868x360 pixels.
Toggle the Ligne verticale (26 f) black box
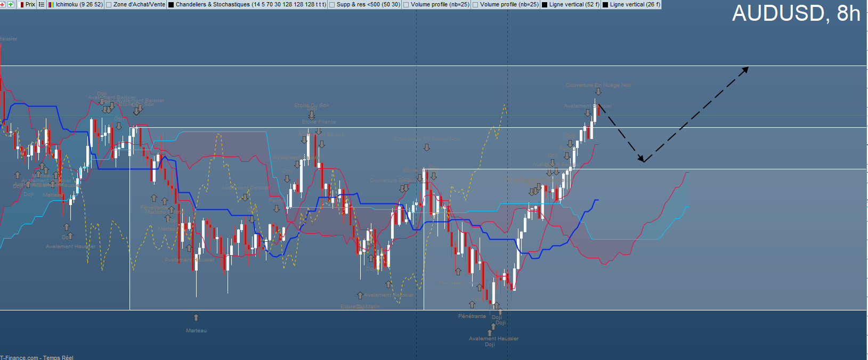click(x=606, y=5)
